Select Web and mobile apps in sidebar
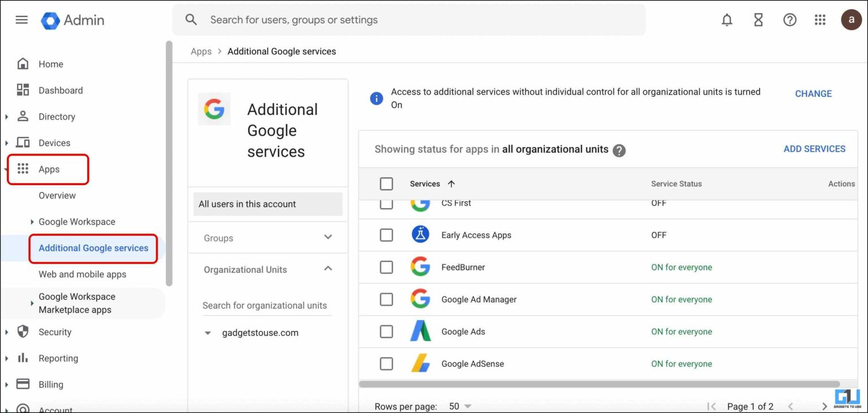 [81, 274]
